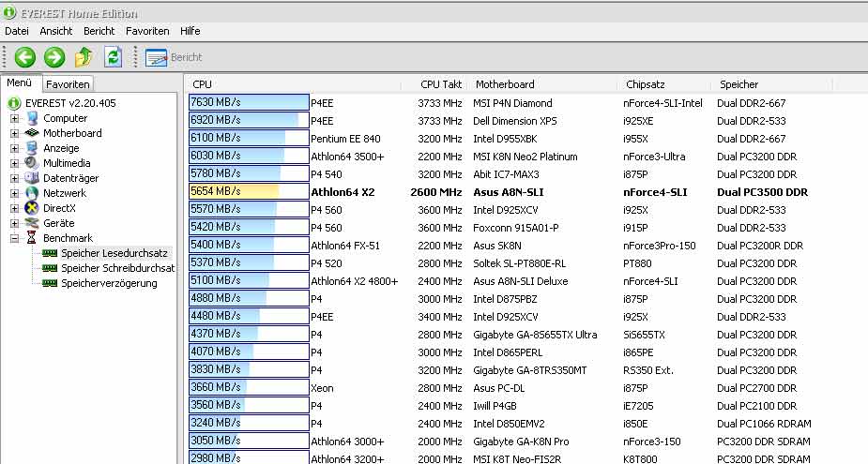The width and height of the screenshot is (868, 464).
Task: Sort by the Speicher column header
Action: (771, 84)
